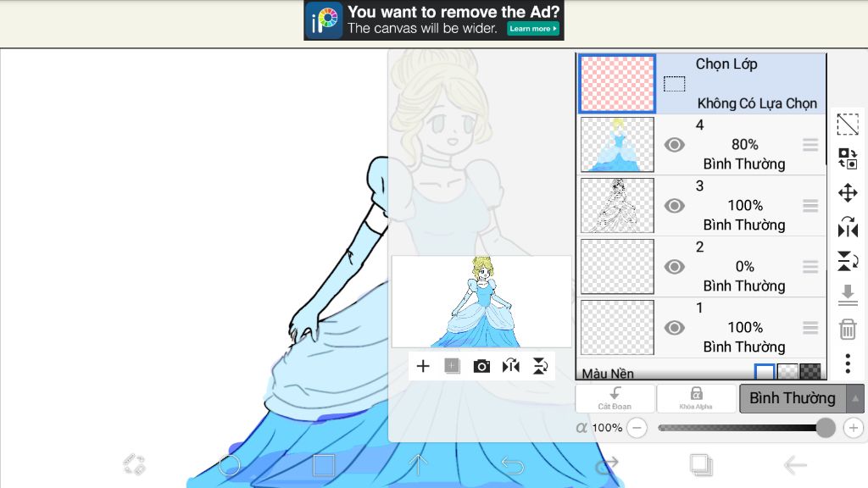868x488 pixels.
Task: Open layers window icon in bottom bar
Action: (x=701, y=465)
